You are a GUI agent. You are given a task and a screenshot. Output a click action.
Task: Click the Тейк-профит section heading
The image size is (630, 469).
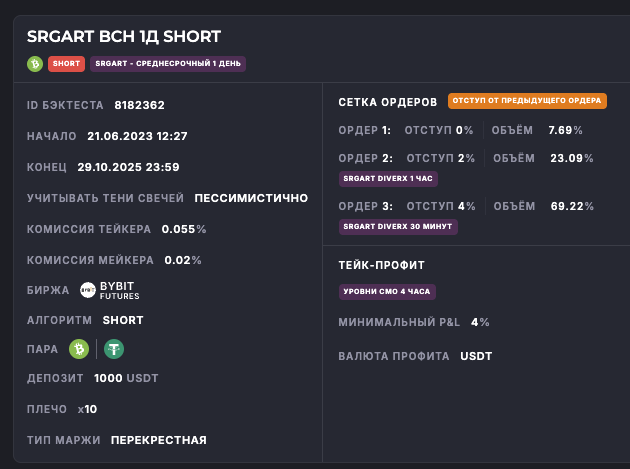[382, 265]
